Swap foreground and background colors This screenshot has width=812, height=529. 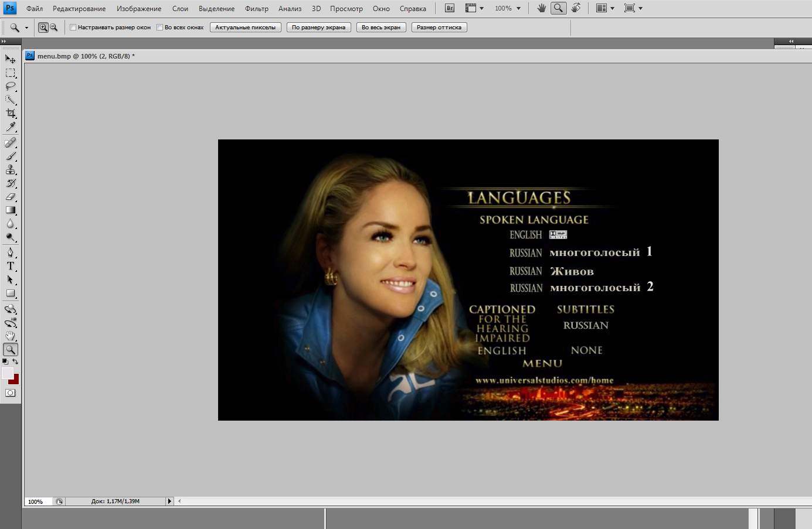click(15, 361)
